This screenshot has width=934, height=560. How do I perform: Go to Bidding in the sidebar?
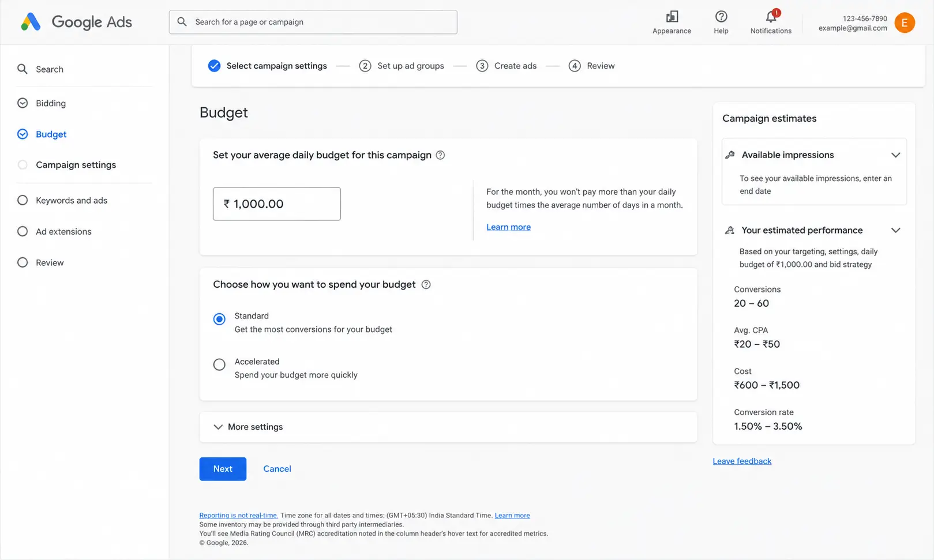click(x=51, y=103)
